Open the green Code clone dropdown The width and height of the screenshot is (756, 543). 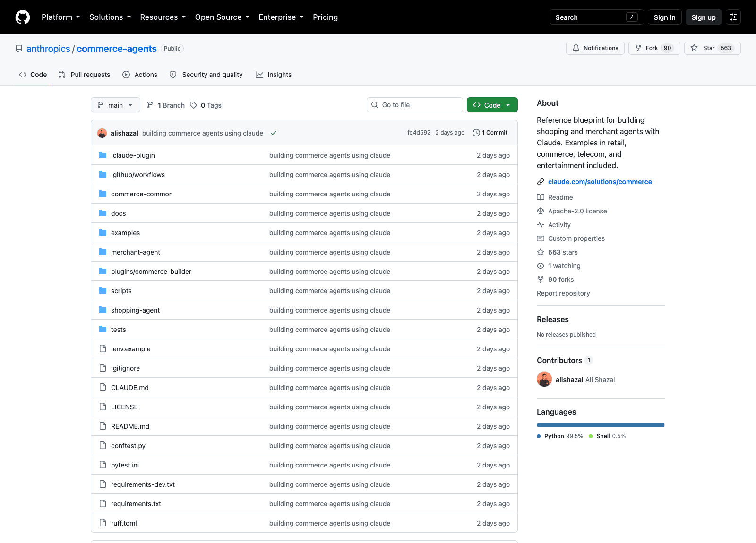click(492, 105)
